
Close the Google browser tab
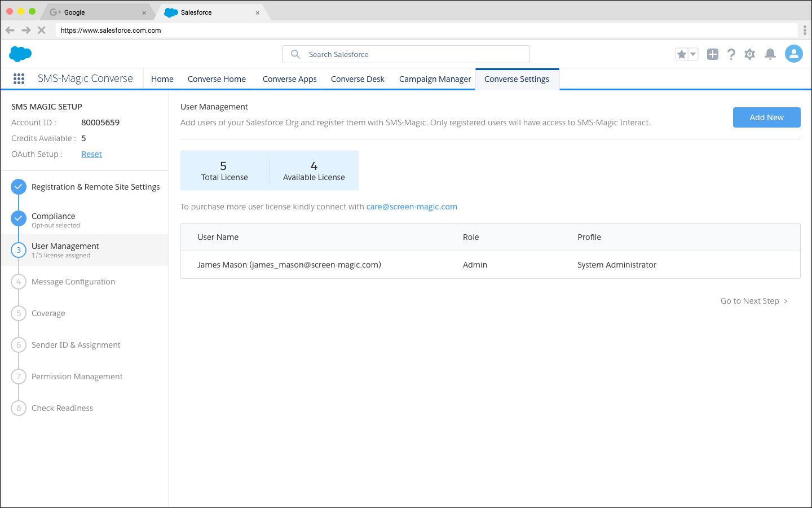click(144, 12)
